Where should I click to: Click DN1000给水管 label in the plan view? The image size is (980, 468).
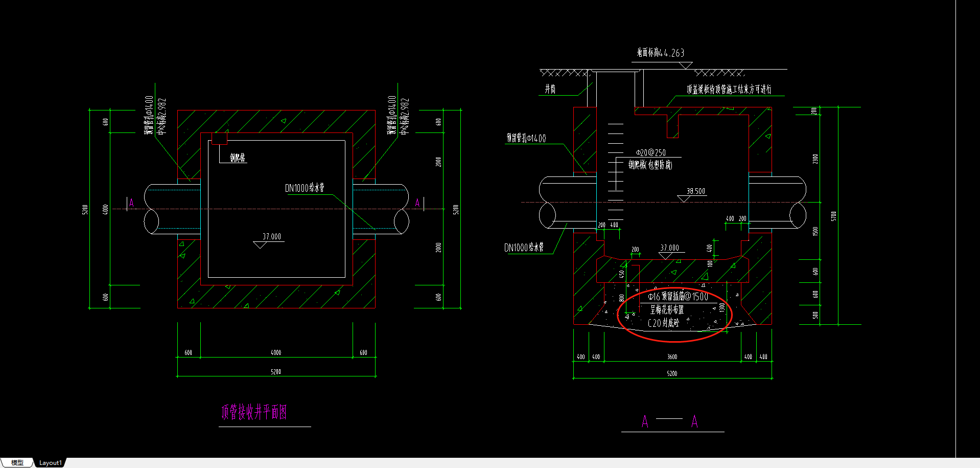pyautogui.click(x=305, y=188)
